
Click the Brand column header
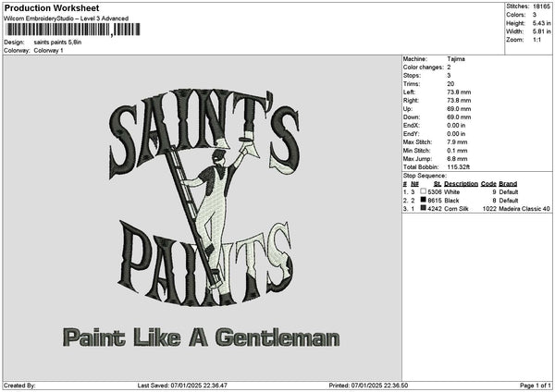point(508,183)
